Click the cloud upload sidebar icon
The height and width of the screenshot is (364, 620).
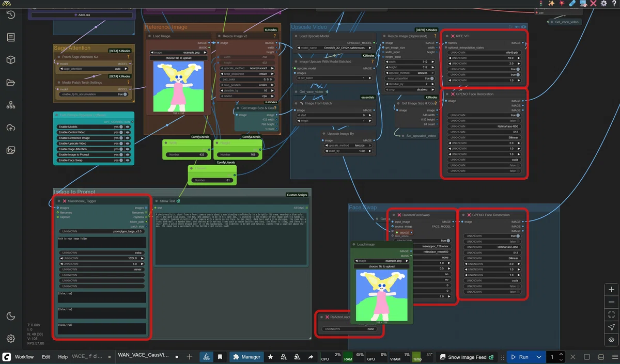pos(10,128)
